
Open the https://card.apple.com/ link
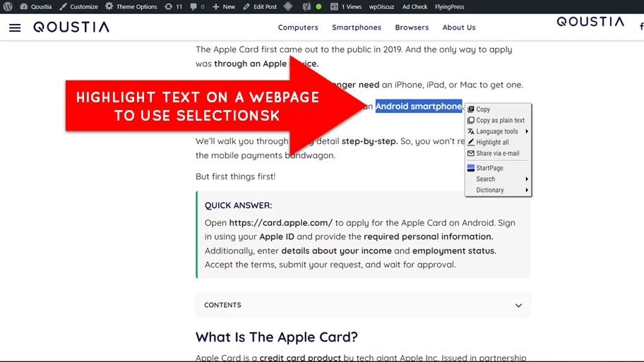click(x=281, y=223)
